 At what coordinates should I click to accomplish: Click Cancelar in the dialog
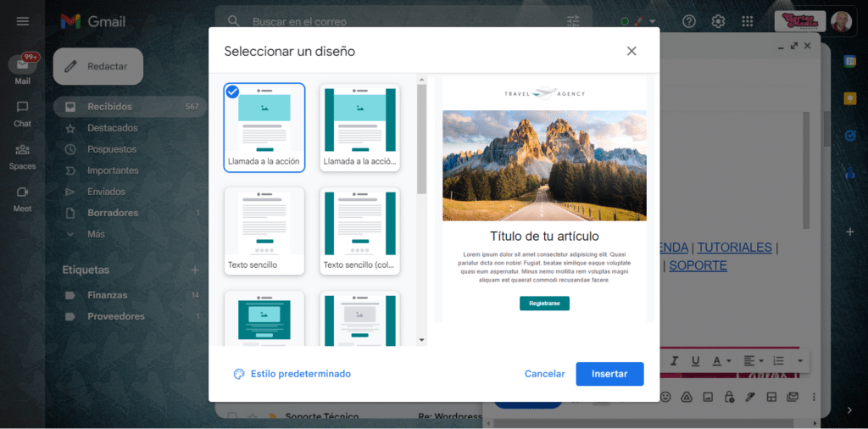click(x=545, y=374)
